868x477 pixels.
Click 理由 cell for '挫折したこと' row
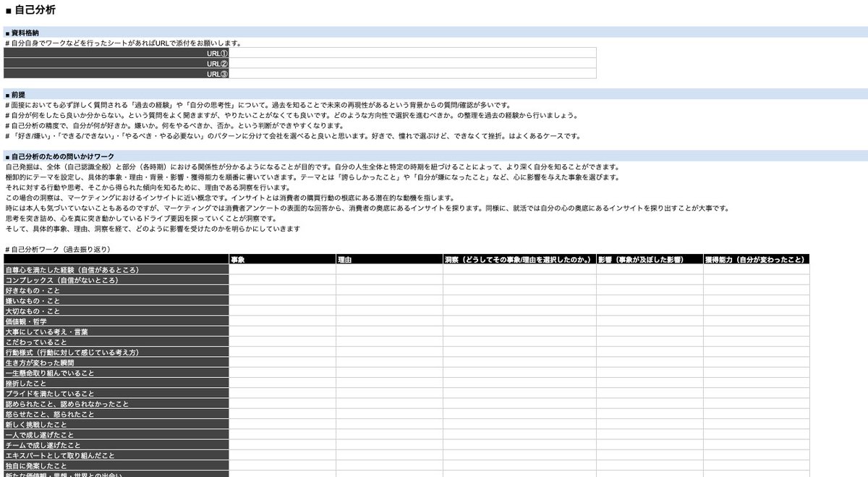(389, 383)
